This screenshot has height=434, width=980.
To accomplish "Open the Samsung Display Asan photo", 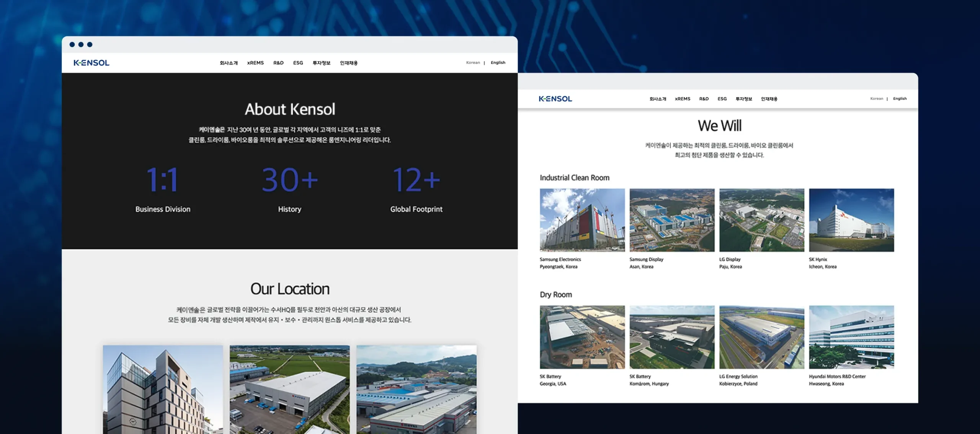I will (x=672, y=220).
